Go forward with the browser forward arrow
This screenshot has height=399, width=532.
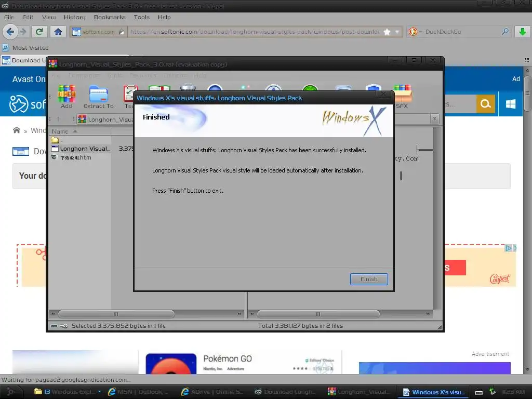(x=23, y=32)
